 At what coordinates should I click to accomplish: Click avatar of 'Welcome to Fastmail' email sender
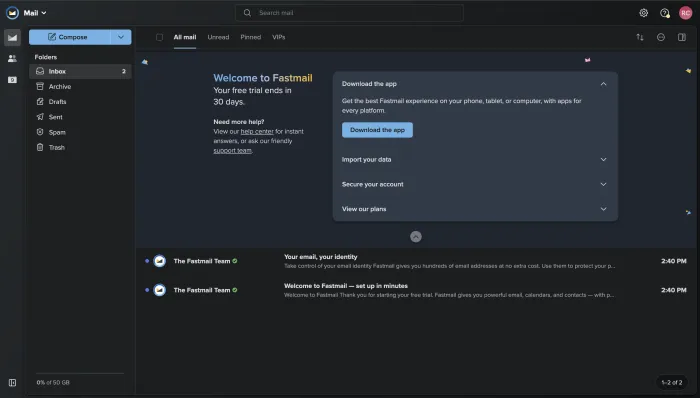159,290
